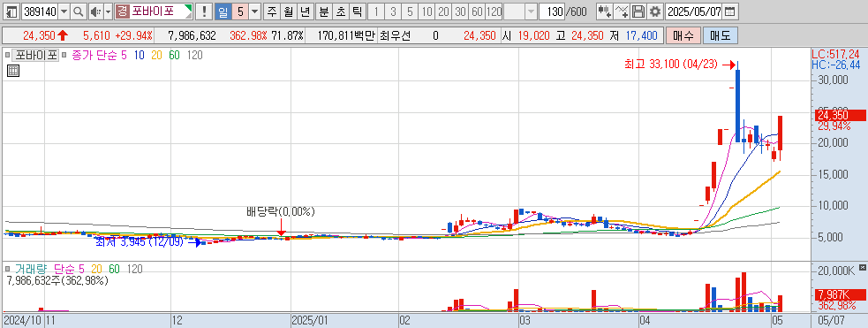The height and width of the screenshot is (328, 868).
Task: Click the 최우선 label in quote bar
Action: [x=396, y=36]
